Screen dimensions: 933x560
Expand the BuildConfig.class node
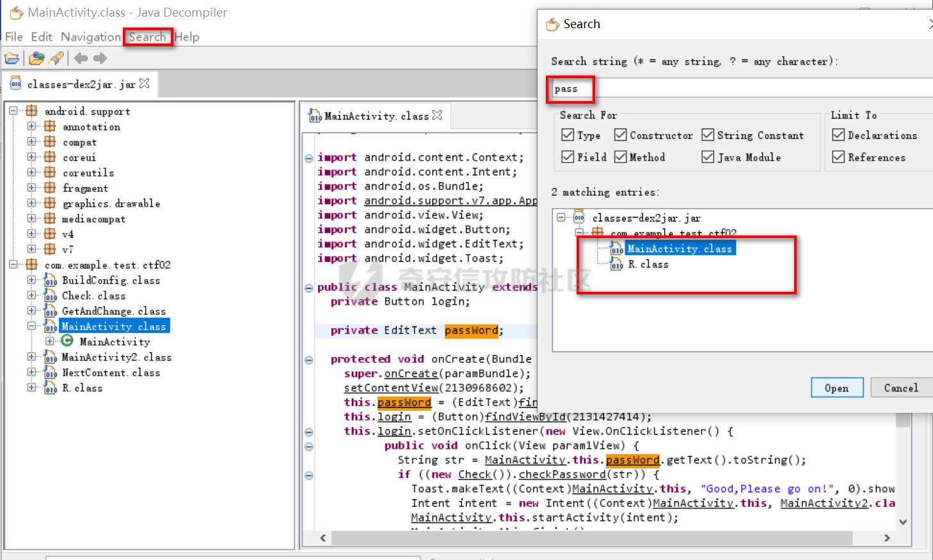(31, 280)
